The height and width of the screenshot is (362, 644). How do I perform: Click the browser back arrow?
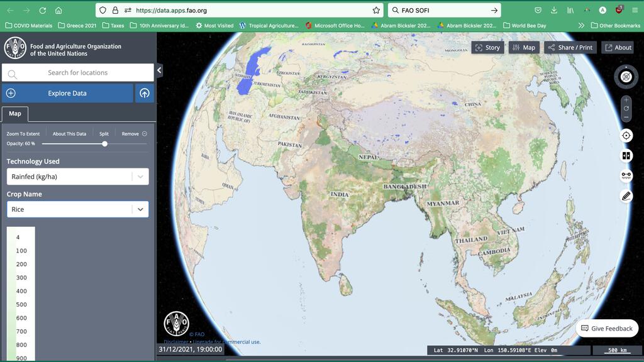point(10,10)
